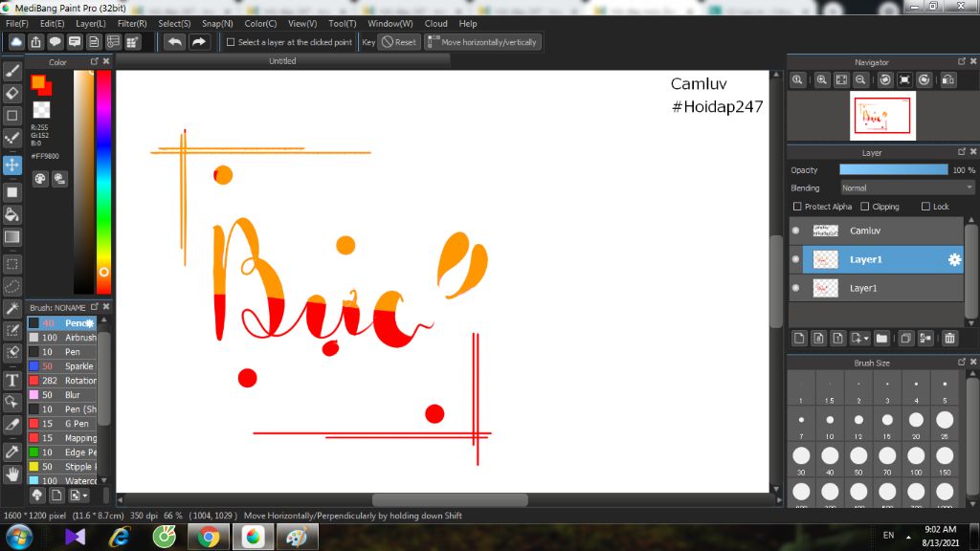Adjust the layer Opacity slider
980x551 pixels.
coord(893,170)
